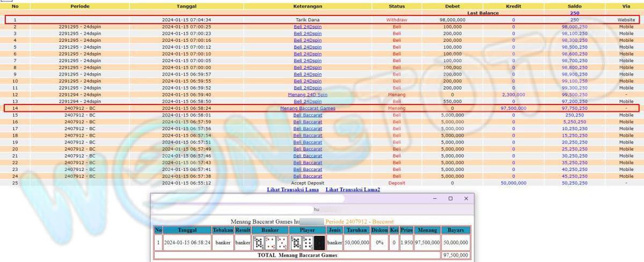Screen dimensions: 644x262
Task: Open Beli Baccarat link in row 24
Action: click(308, 176)
